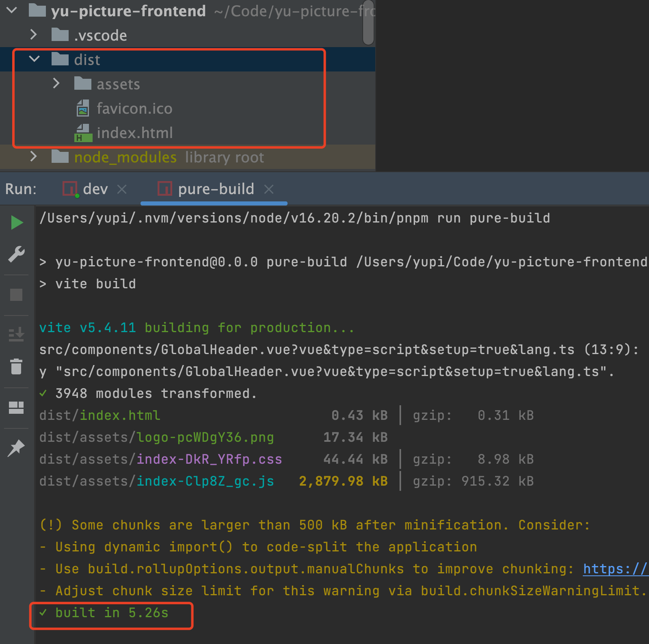This screenshot has height=644, width=649.
Task: Collapse the yu-picture-frontend project root
Action: click(x=12, y=11)
